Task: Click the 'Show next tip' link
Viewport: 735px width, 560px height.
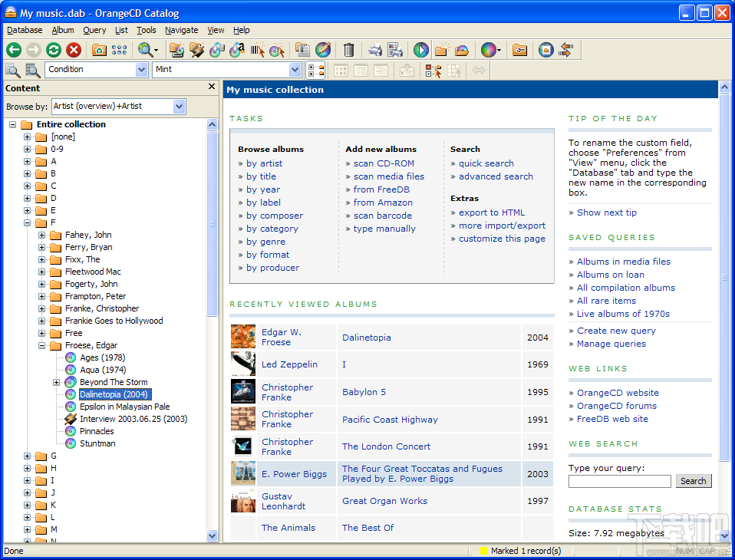Action: 606,212
